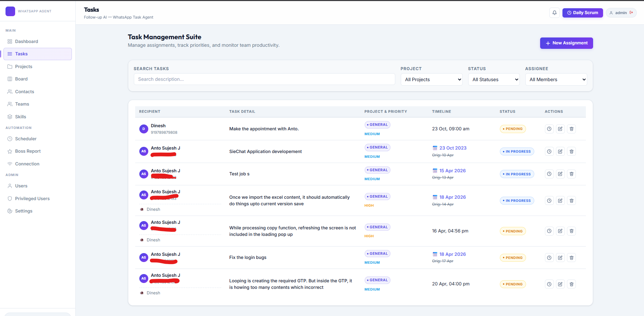Delete the "Test job s" task
This screenshot has width=644, height=316.
click(x=571, y=174)
